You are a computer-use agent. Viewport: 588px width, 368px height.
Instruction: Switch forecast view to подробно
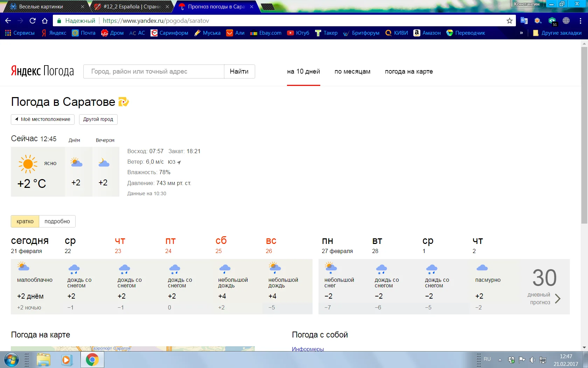[x=57, y=221]
